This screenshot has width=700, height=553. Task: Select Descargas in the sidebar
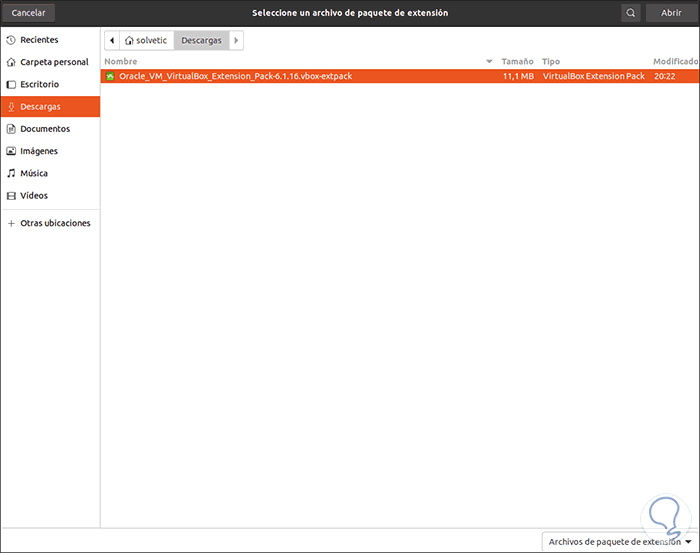pyautogui.click(x=50, y=107)
